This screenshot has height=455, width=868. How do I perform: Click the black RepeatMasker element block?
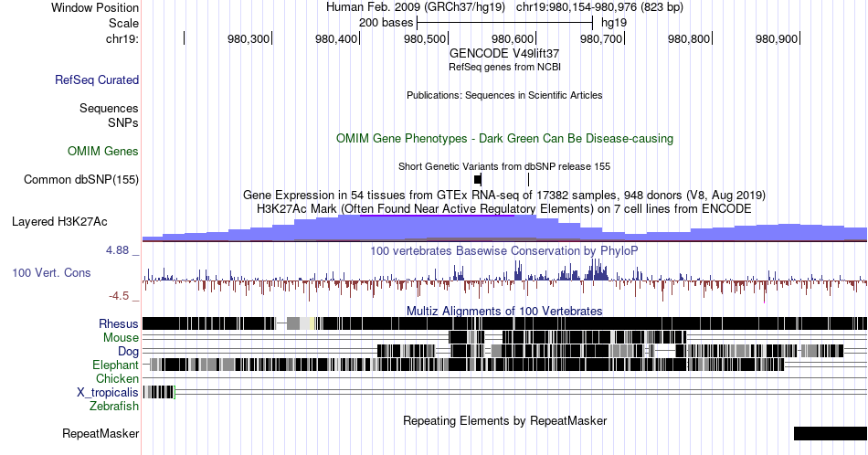831,433
